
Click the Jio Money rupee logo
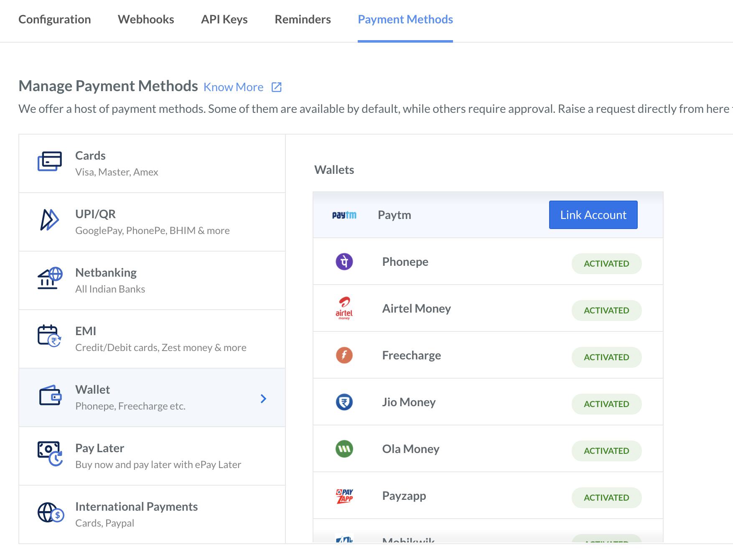[344, 402]
